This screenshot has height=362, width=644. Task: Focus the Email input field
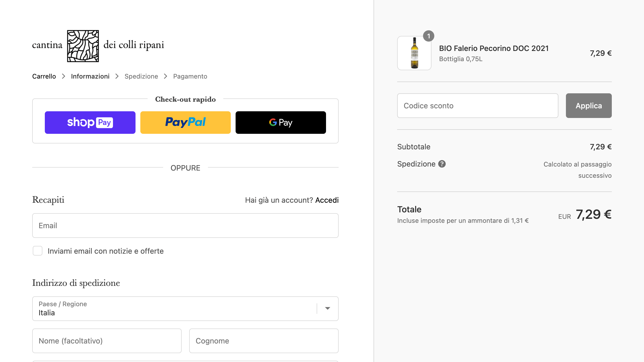click(x=185, y=226)
